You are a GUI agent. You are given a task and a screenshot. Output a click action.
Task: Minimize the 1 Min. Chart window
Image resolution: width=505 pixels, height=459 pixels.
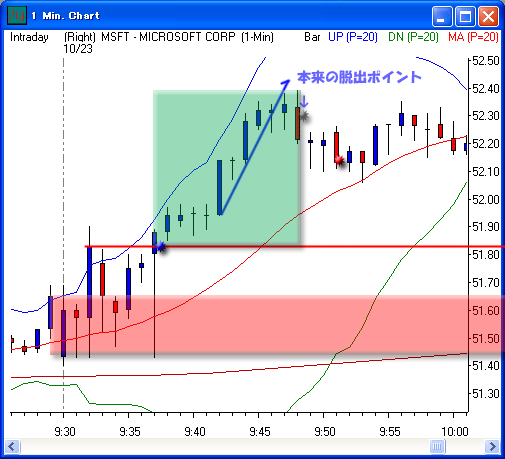442,16
